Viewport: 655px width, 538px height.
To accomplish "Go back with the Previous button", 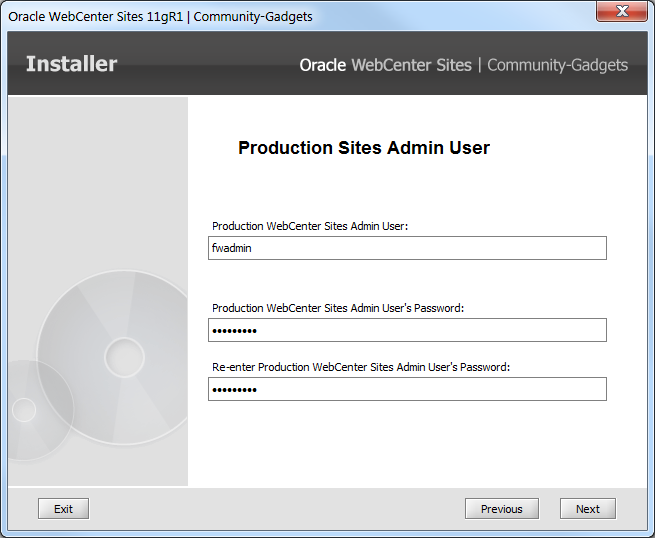I will pyautogui.click(x=502, y=509).
